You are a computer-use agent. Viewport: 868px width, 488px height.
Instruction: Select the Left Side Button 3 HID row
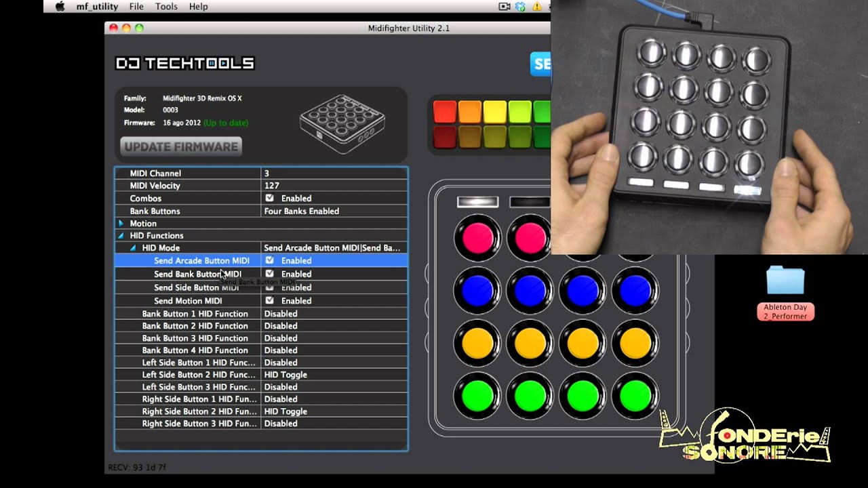[261, 387]
